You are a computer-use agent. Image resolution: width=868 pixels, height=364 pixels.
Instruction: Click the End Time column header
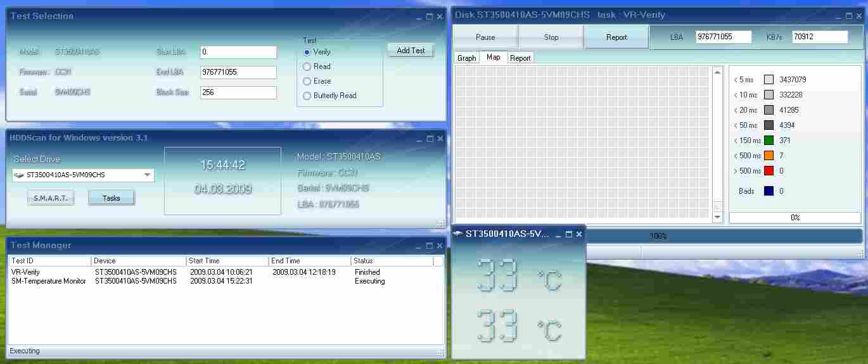coord(310,261)
